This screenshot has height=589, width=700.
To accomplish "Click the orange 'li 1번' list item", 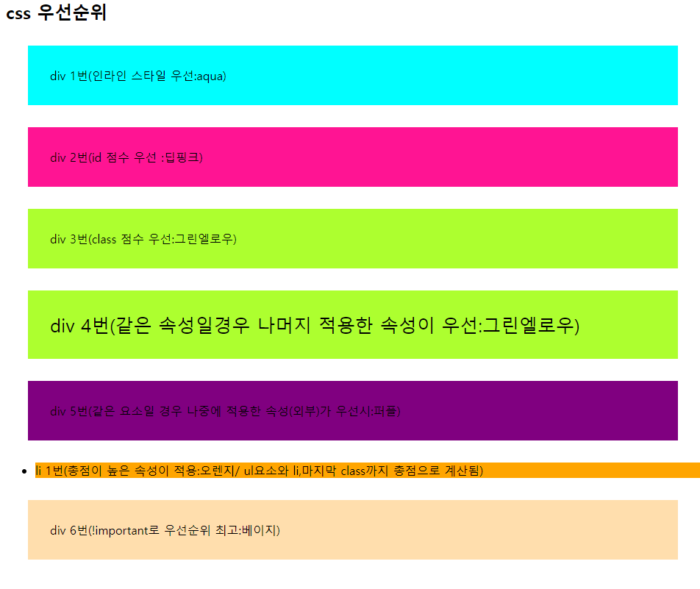I will pos(368,470).
